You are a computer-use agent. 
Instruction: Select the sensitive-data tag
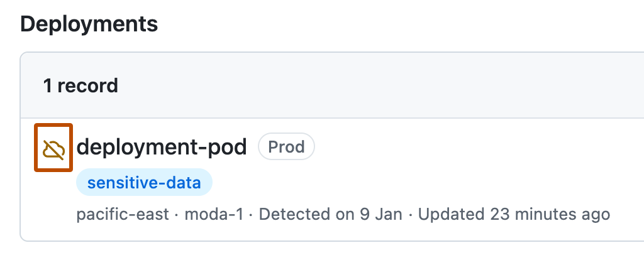click(x=144, y=183)
